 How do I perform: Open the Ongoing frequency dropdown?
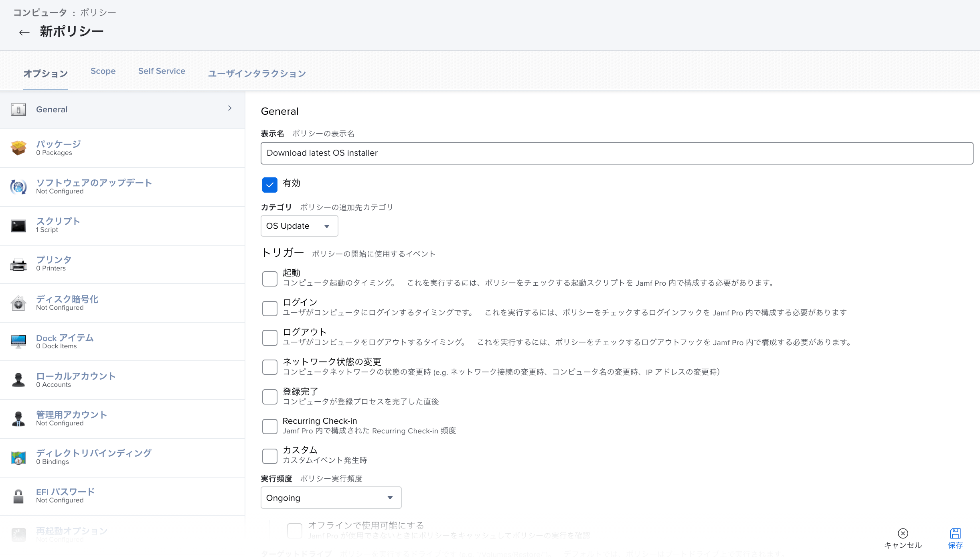coord(331,498)
